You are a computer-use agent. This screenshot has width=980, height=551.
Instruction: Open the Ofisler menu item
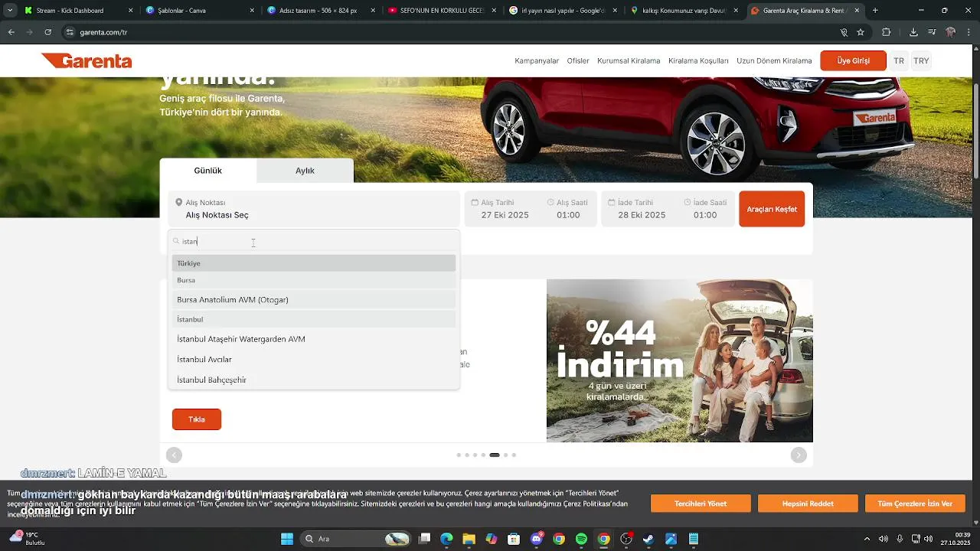pyautogui.click(x=578, y=60)
